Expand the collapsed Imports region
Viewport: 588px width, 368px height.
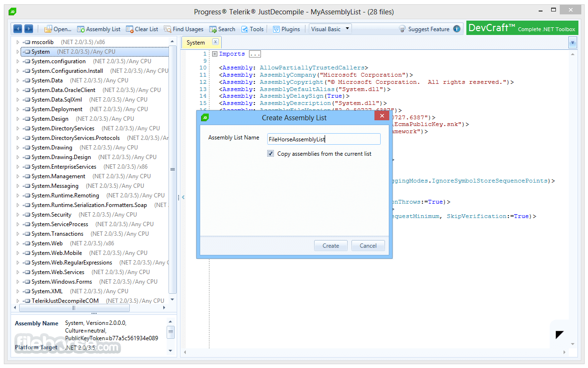point(215,54)
